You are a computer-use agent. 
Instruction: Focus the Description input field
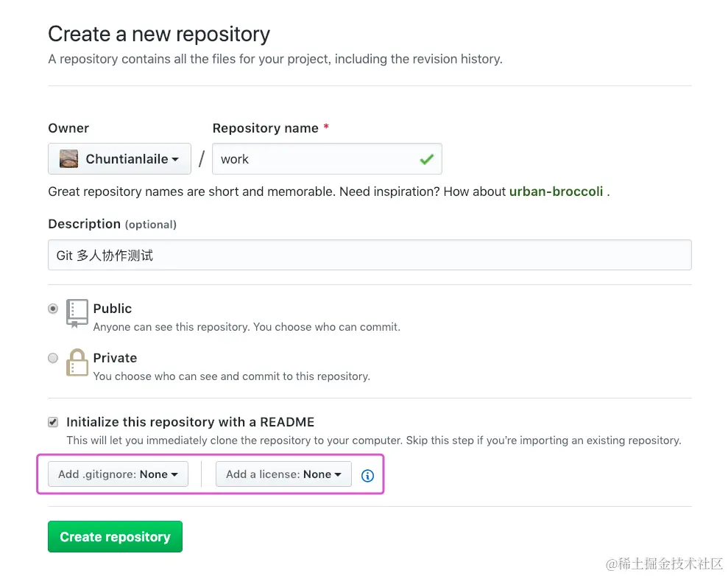pyautogui.click(x=370, y=255)
